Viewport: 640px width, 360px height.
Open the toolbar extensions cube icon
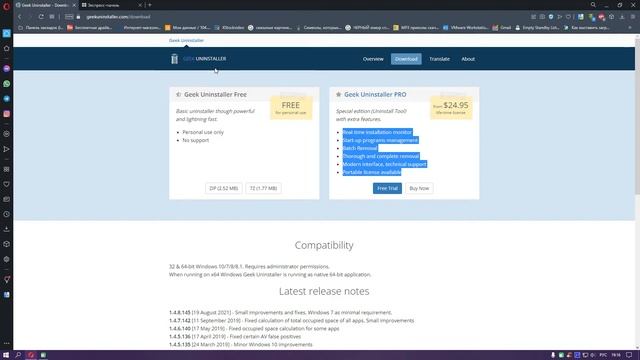pyautogui.click(x=611, y=17)
